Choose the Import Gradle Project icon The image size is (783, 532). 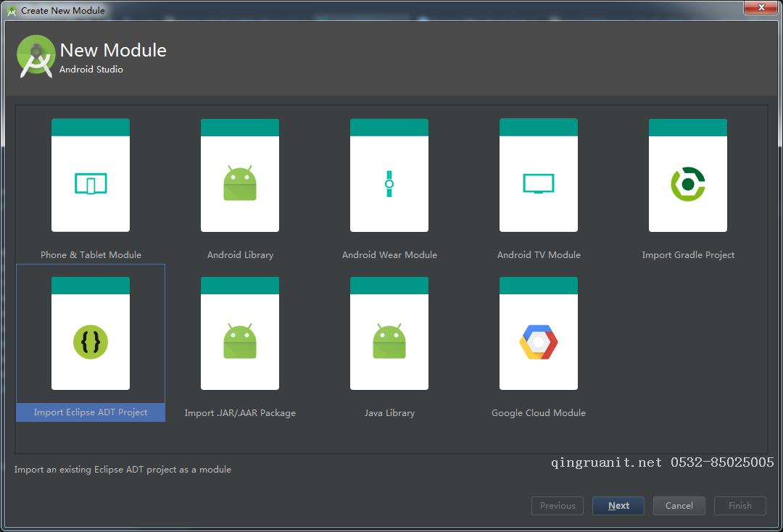688,184
